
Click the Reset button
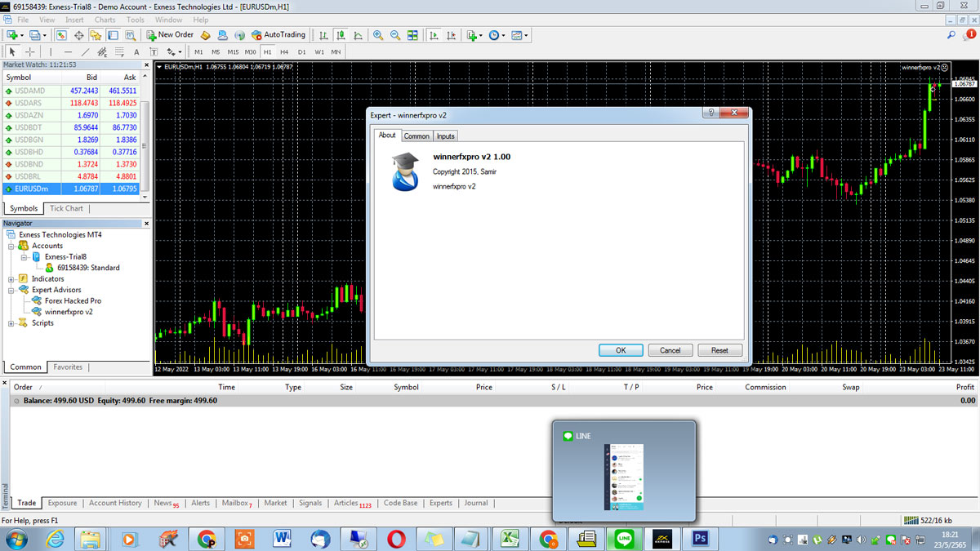point(719,350)
